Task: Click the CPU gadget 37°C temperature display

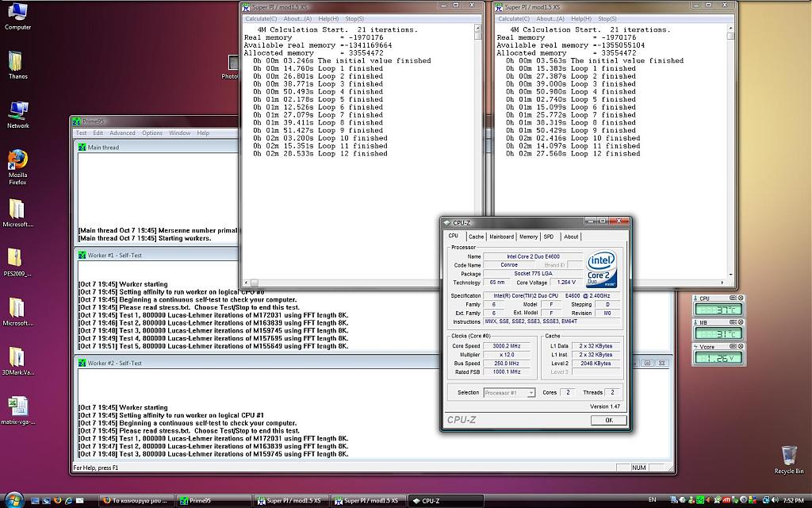Action: pyautogui.click(x=717, y=310)
